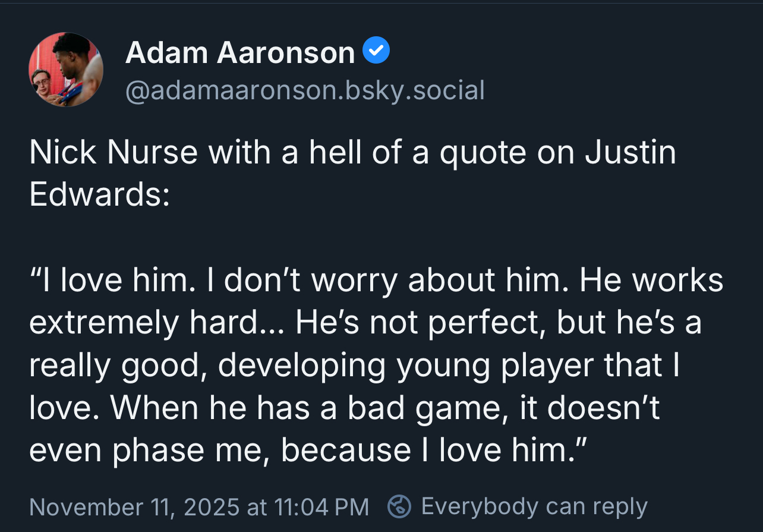763x532 pixels.
Task: Open the @adamaaronson.bsky.social handle link
Action: pos(305,91)
